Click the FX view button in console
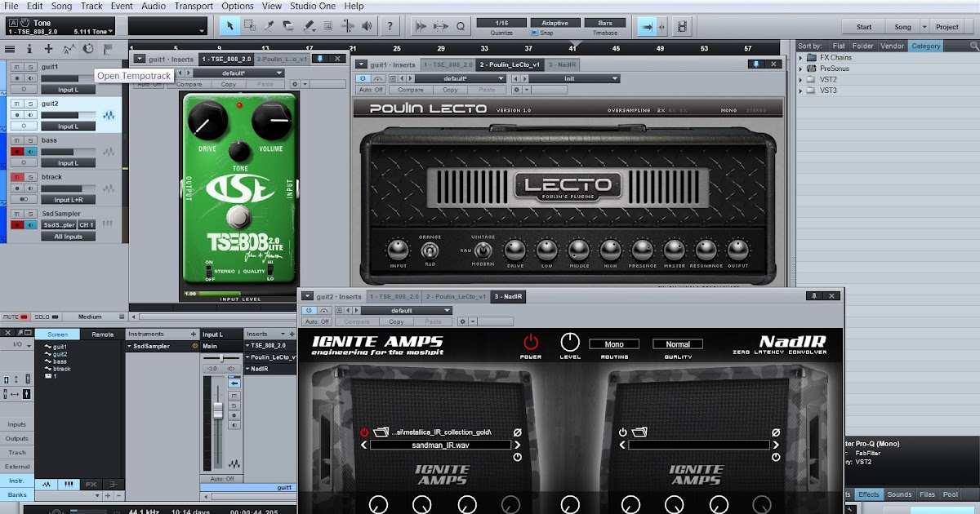The height and width of the screenshot is (514, 980). pyautogui.click(x=91, y=484)
